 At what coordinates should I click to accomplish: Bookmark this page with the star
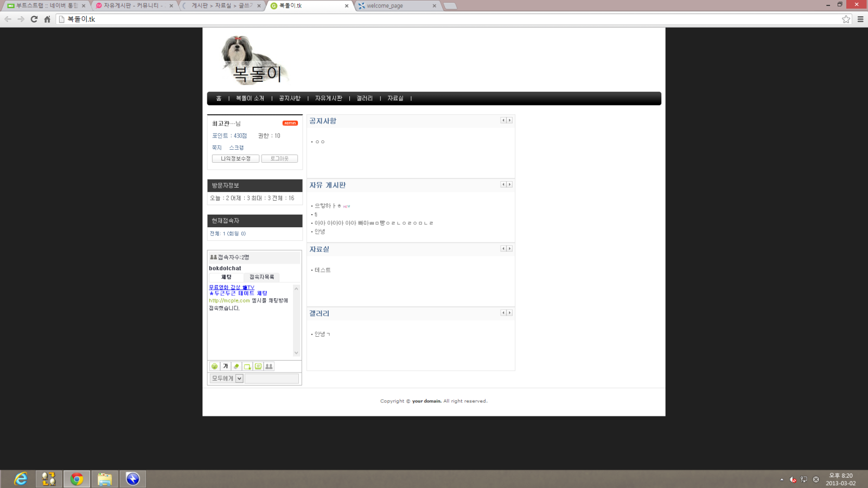click(846, 19)
